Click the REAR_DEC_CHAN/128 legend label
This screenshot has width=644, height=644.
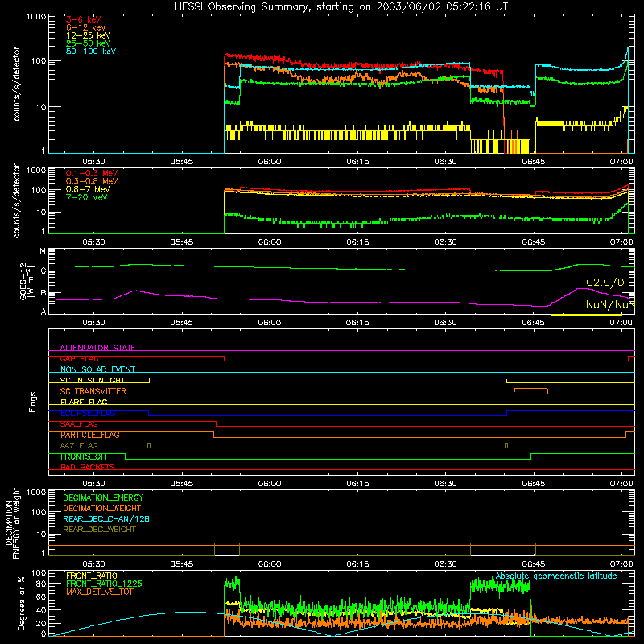tap(106, 519)
